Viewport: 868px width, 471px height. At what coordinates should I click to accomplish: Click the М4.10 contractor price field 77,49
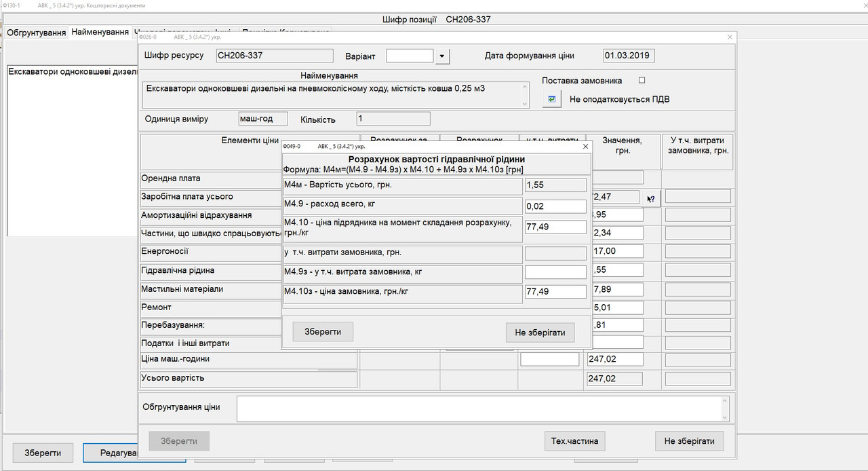coord(555,227)
